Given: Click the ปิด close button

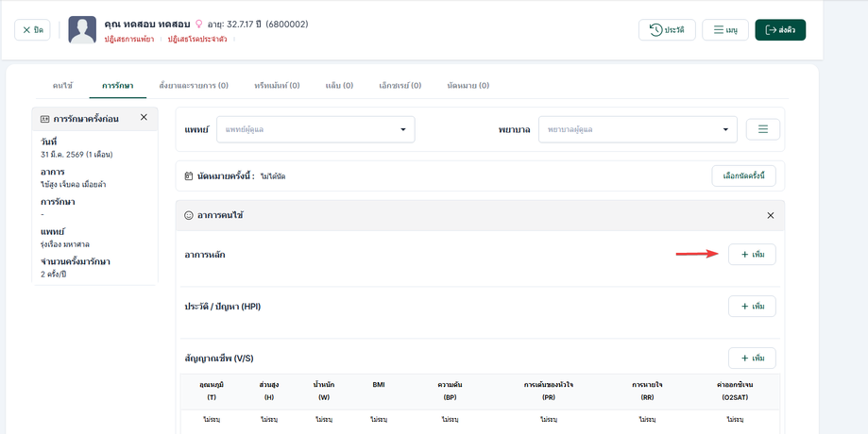Looking at the screenshot, I should (32, 30).
